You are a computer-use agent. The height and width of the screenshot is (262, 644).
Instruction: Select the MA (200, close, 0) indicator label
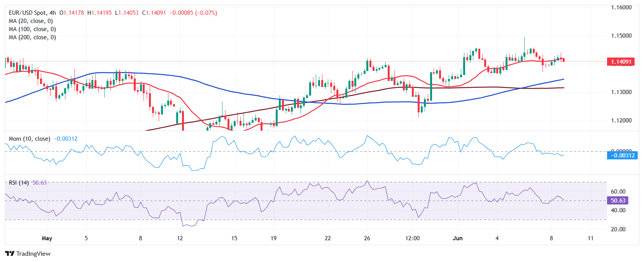click(x=32, y=37)
